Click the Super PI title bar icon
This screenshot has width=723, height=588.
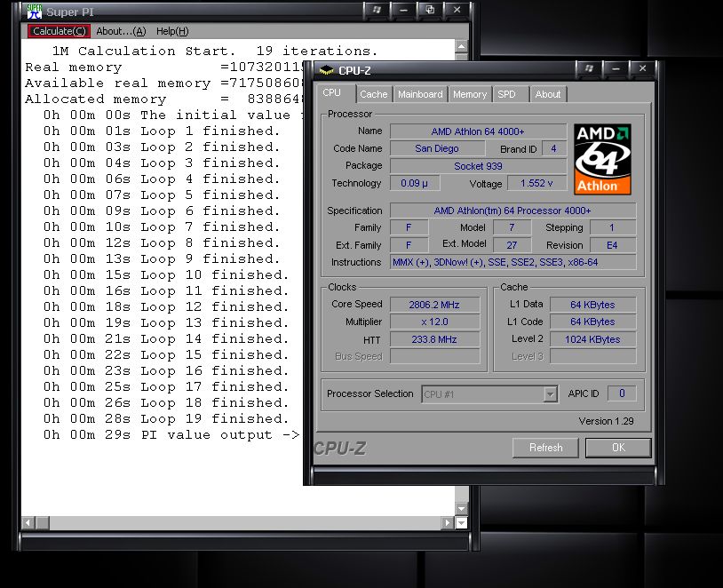(34, 12)
